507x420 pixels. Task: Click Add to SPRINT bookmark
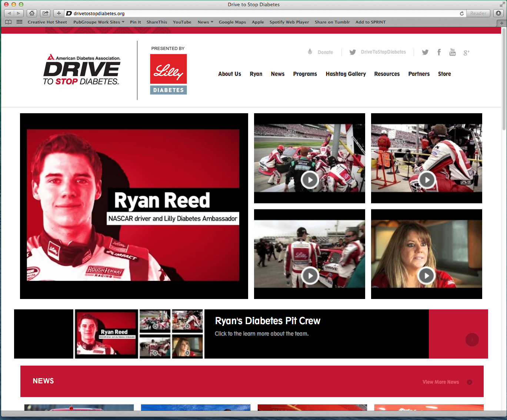point(370,22)
